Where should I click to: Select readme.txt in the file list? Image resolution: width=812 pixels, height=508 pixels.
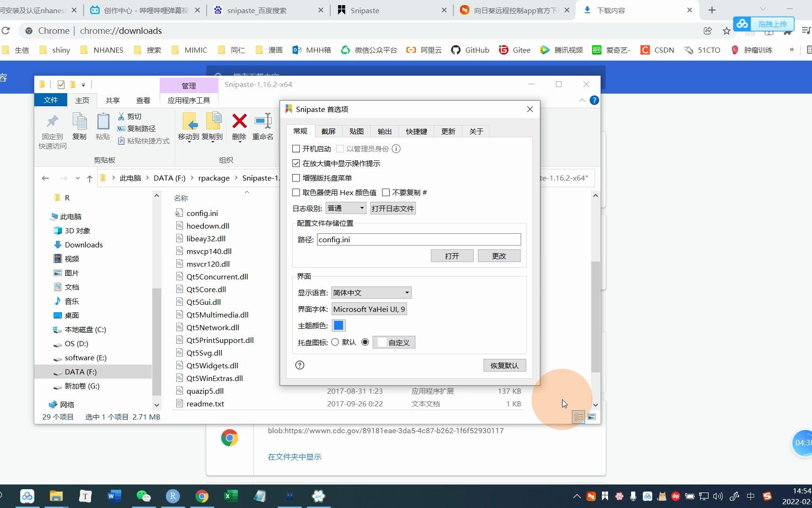tap(205, 404)
